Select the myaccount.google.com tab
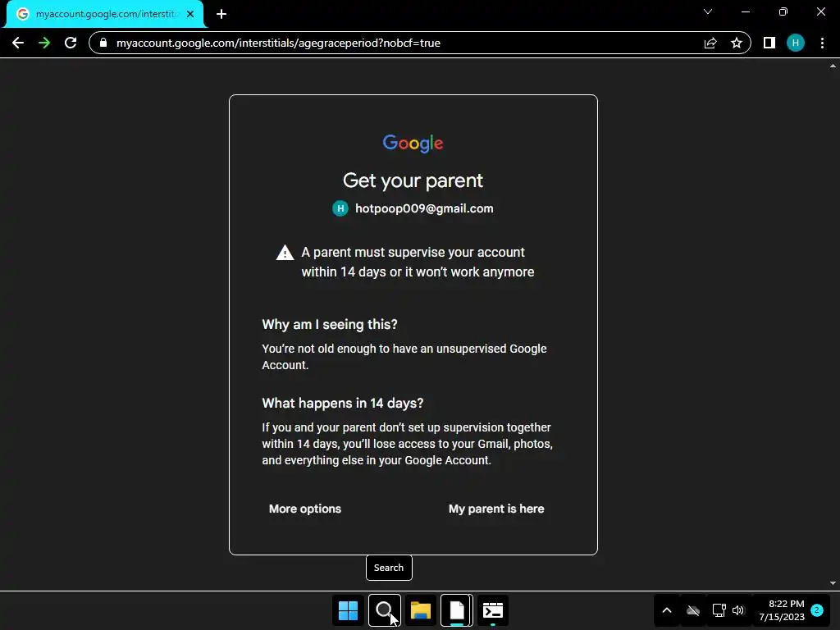This screenshot has width=840, height=630. click(105, 14)
